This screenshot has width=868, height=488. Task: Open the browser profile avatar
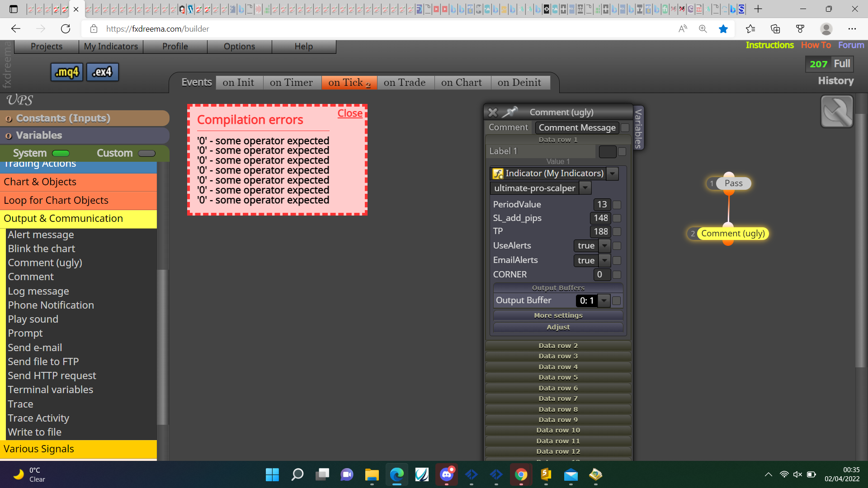[826, 29]
